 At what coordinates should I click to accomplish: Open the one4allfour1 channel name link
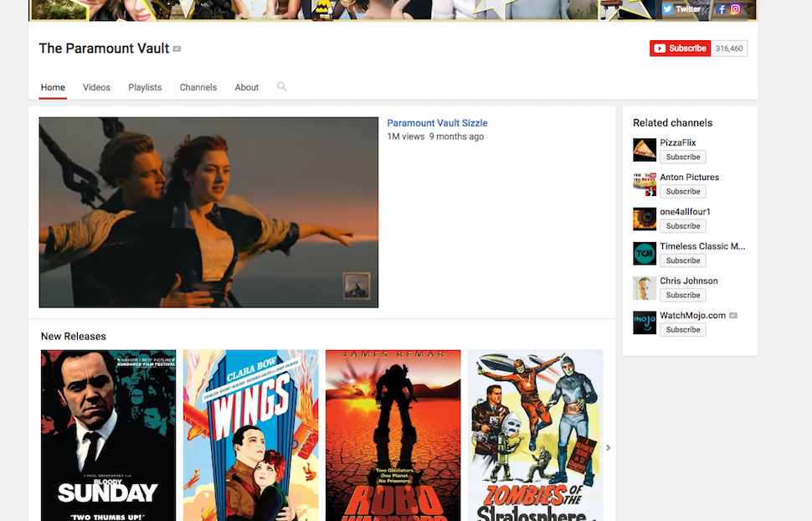(x=685, y=212)
